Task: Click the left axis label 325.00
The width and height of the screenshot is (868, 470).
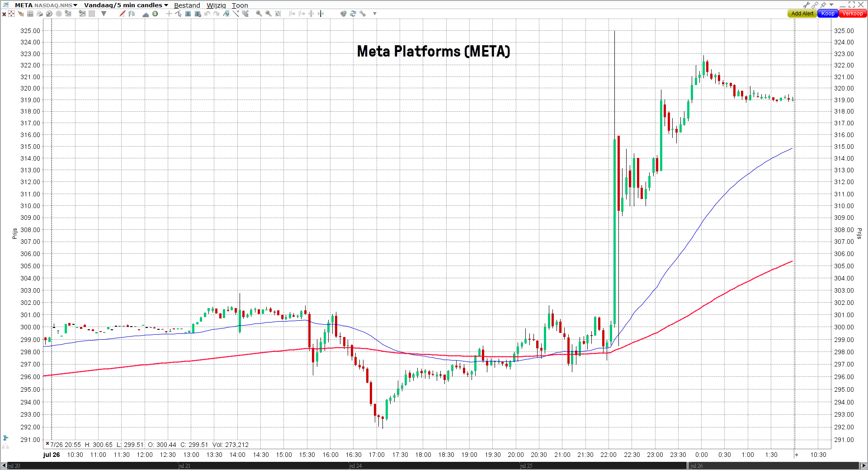Action: tap(30, 31)
